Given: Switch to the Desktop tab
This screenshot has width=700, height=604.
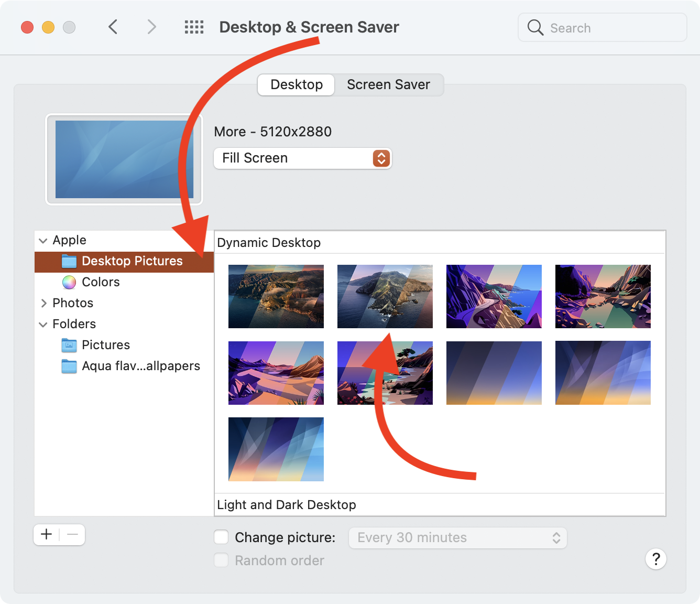Looking at the screenshot, I should pyautogui.click(x=297, y=84).
